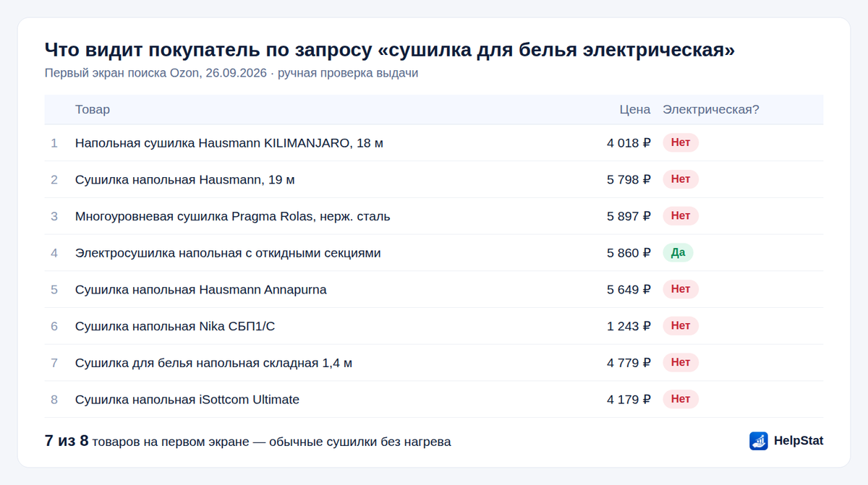Click "Сушилка напольная Nika СБП1/С"
This screenshot has width=868, height=485.
coord(175,326)
